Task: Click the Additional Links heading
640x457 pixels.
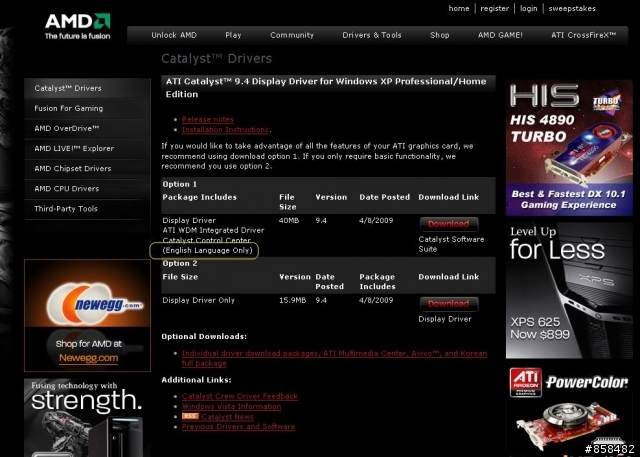Action: coord(196,380)
